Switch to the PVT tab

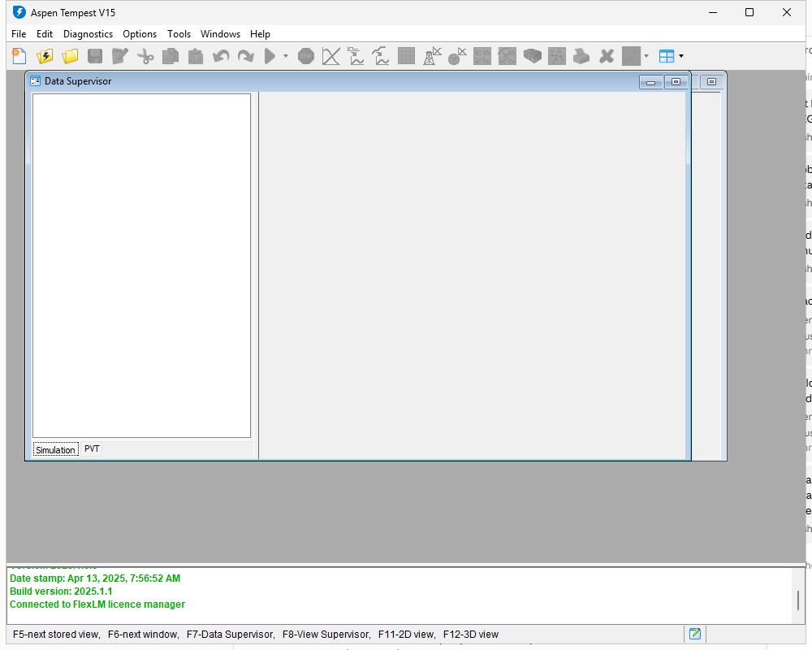pyautogui.click(x=92, y=448)
